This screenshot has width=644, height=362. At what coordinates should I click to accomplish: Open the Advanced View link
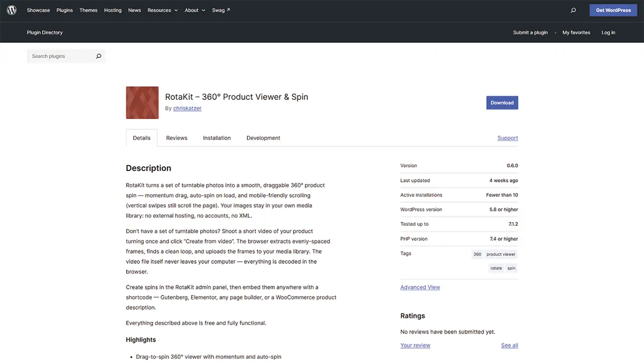tap(420, 287)
